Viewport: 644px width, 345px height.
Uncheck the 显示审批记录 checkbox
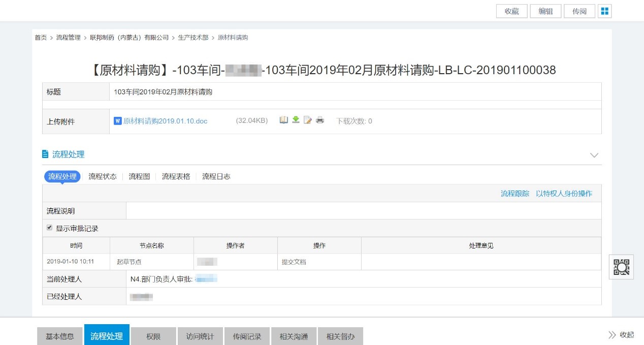(50, 228)
